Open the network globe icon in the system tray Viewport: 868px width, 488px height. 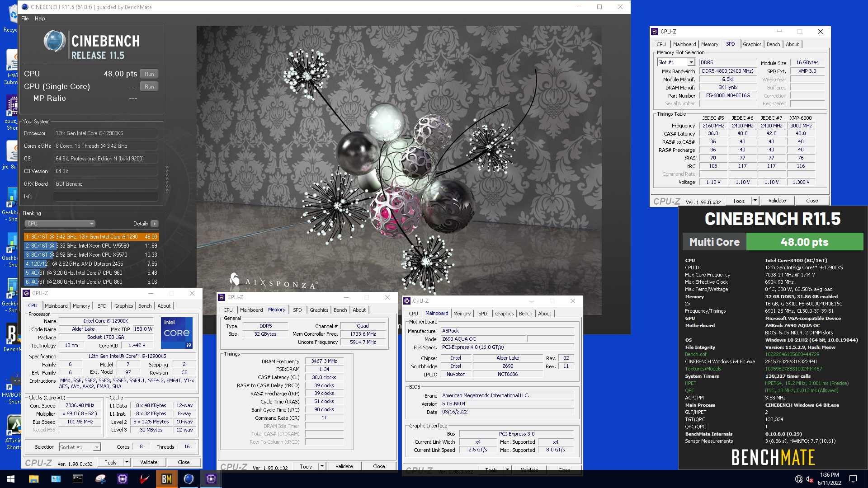(x=799, y=479)
